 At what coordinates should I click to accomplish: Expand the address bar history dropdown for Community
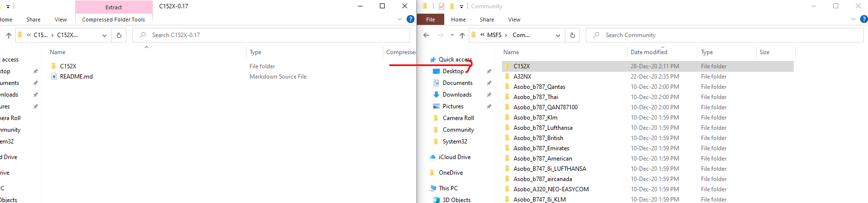click(558, 35)
